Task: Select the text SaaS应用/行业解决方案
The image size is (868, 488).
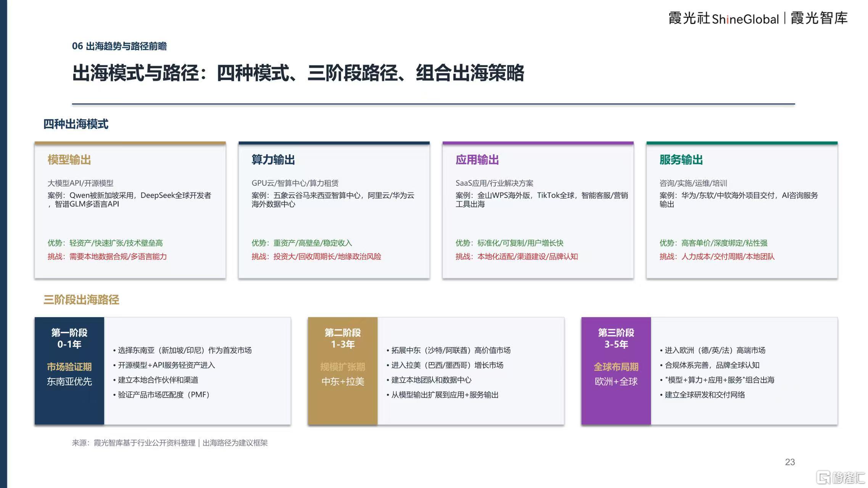Action: (494, 183)
